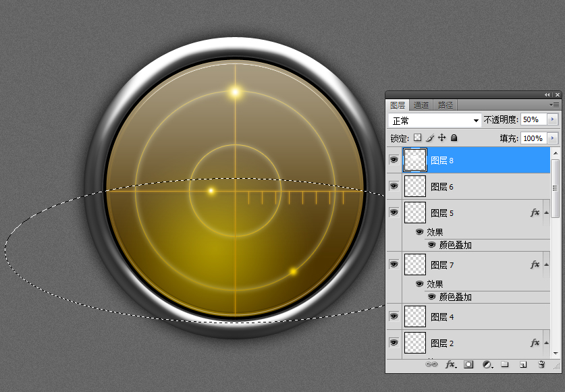
Task: Click the fx icon on 图层 5
Action: [535, 213]
